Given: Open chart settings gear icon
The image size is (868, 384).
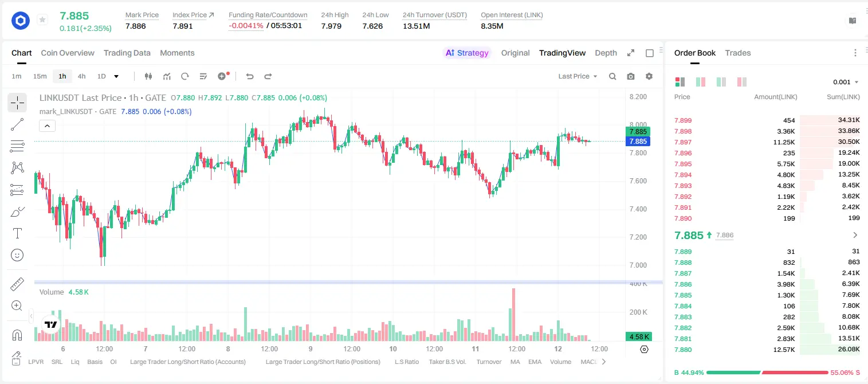Looking at the screenshot, I should point(649,76).
